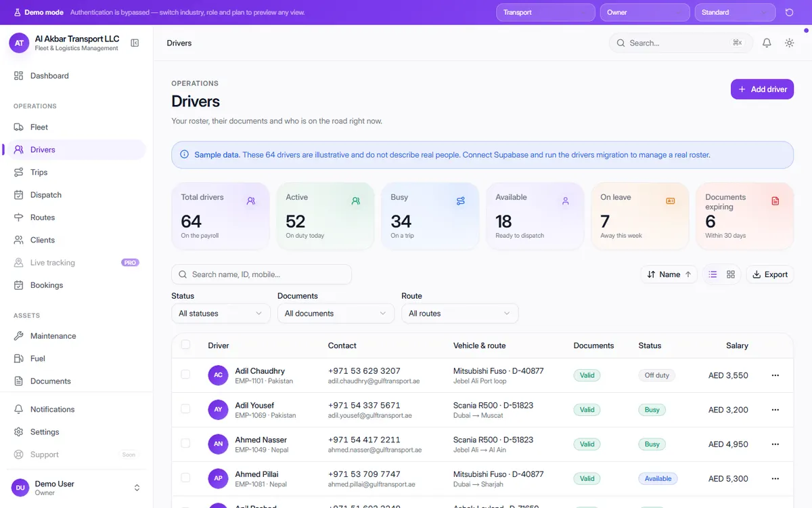Screen dimensions: 812x508
Task: Focus the top bar Search field
Action: click(x=681, y=43)
